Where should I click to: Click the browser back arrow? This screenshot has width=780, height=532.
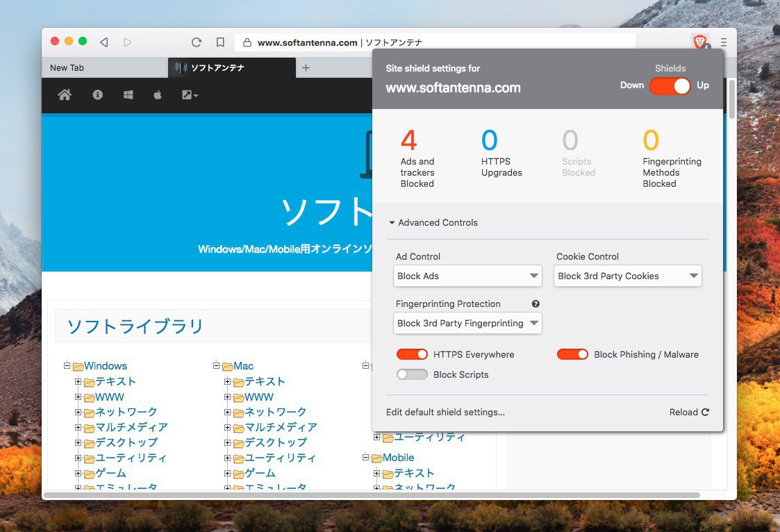point(104,42)
